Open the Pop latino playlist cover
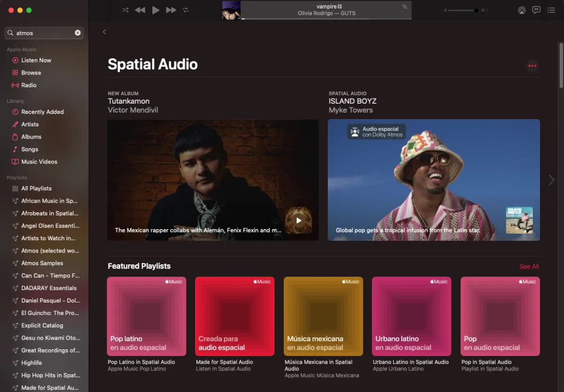The height and width of the screenshot is (392, 564). 147,316
